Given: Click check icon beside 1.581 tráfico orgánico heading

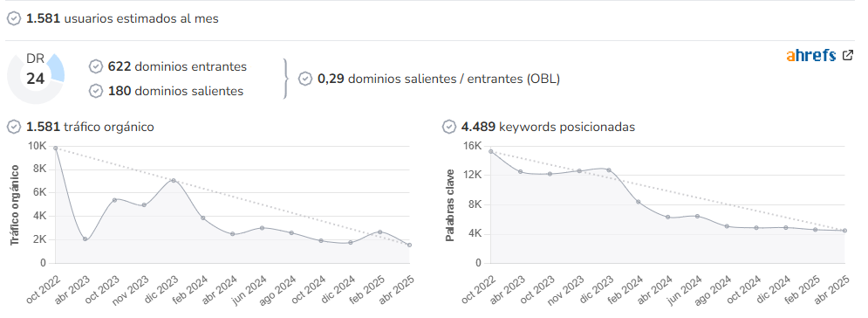Looking at the screenshot, I should pos(14,127).
